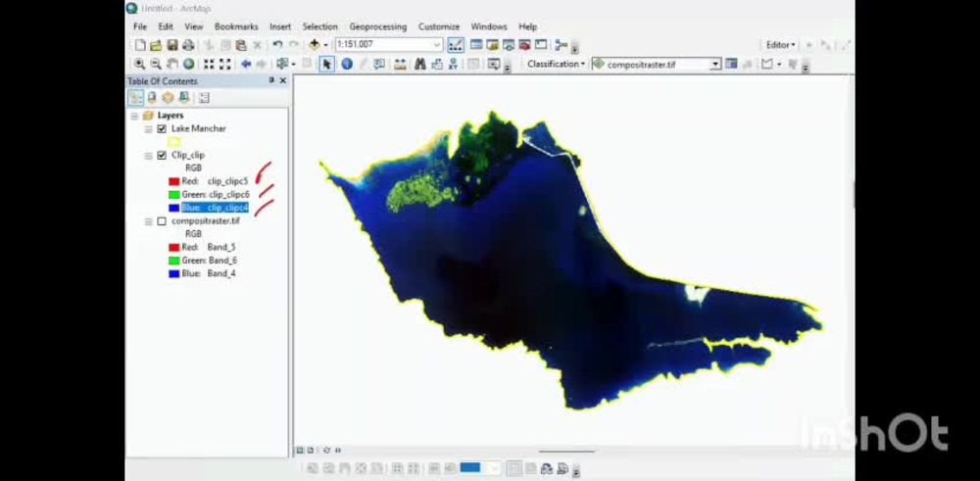
Task: Refresh the map display
Action: 326,450
